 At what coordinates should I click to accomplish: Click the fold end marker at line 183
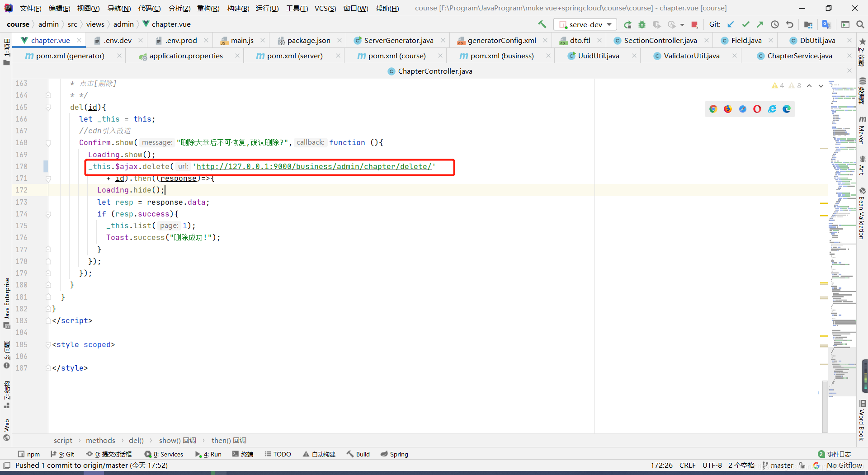[x=48, y=320]
